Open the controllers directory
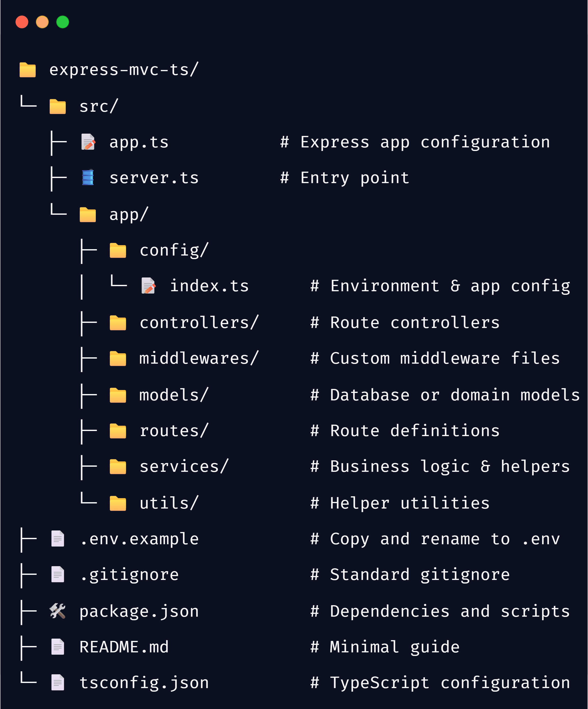Viewport: 588px width, 709px height. click(x=117, y=322)
